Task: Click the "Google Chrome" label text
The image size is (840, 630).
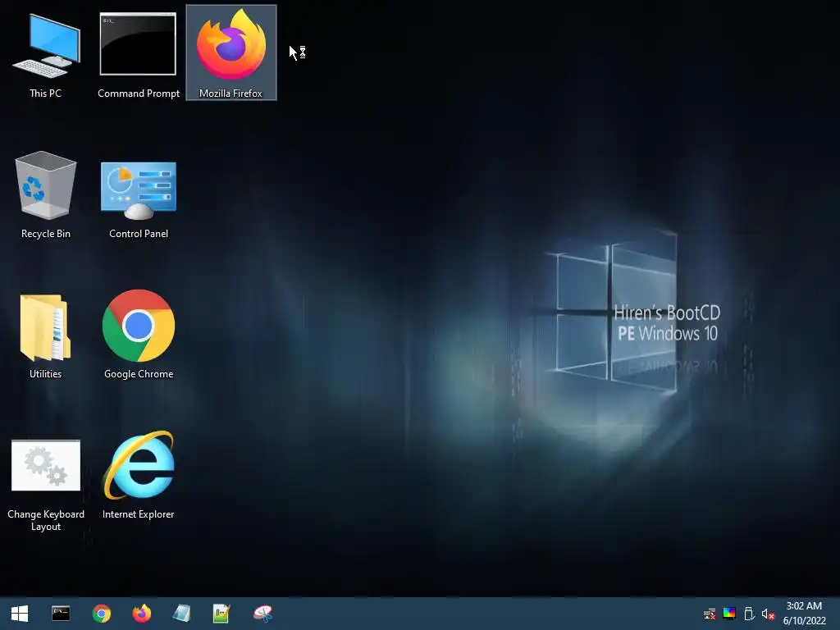Action: 138,374
